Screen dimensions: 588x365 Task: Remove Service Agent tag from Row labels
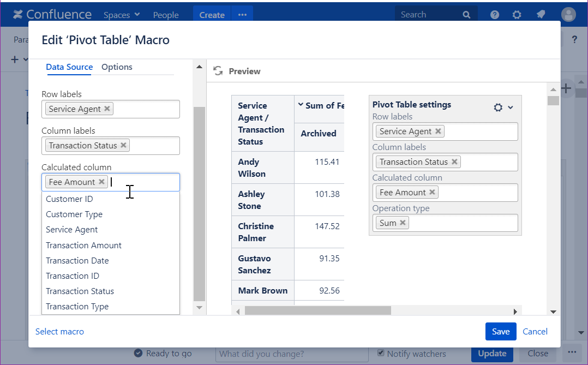pyautogui.click(x=107, y=109)
